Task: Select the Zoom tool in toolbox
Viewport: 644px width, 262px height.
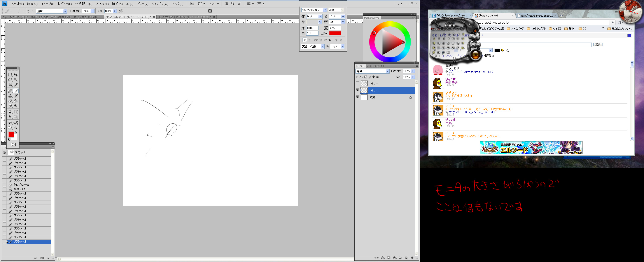Action: coord(16,128)
